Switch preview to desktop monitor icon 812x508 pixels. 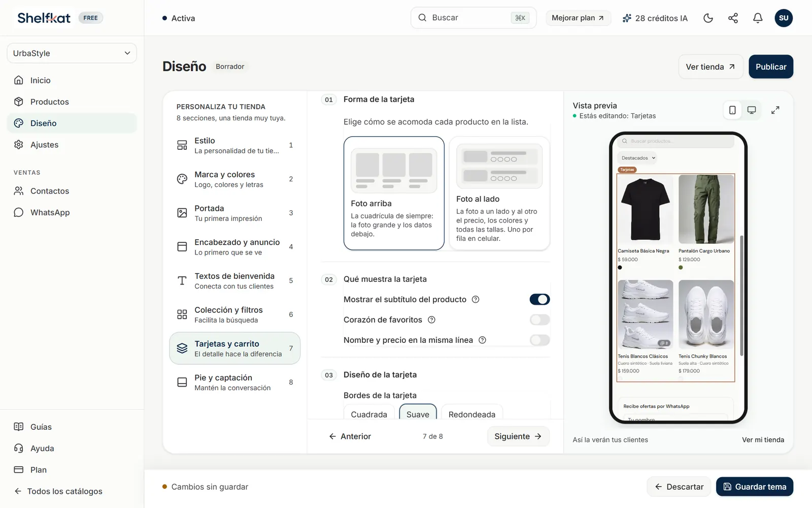click(x=752, y=110)
